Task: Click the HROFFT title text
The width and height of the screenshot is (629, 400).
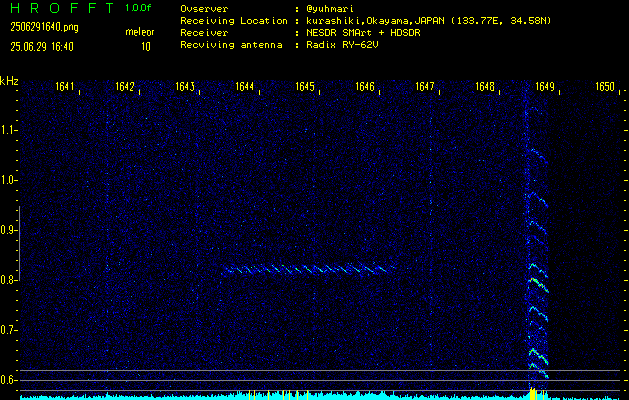Action: pos(63,8)
